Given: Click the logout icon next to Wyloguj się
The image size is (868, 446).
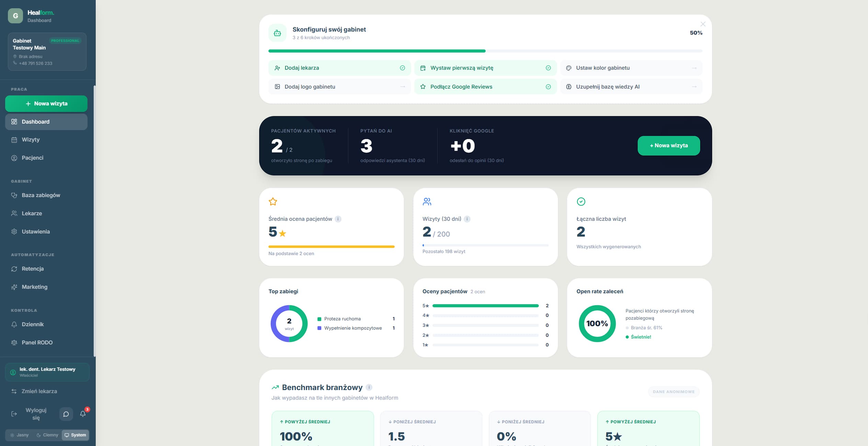Looking at the screenshot, I should (x=14, y=414).
